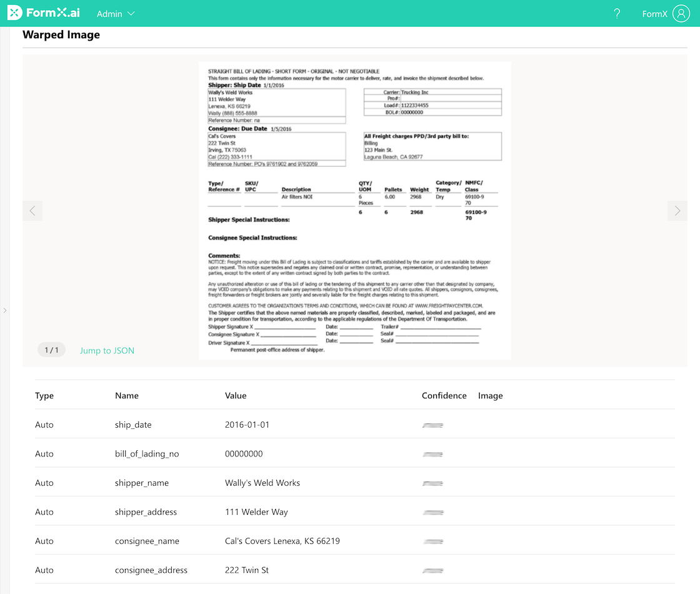Click the user profile avatar icon
This screenshot has width=700, height=594.
(681, 14)
